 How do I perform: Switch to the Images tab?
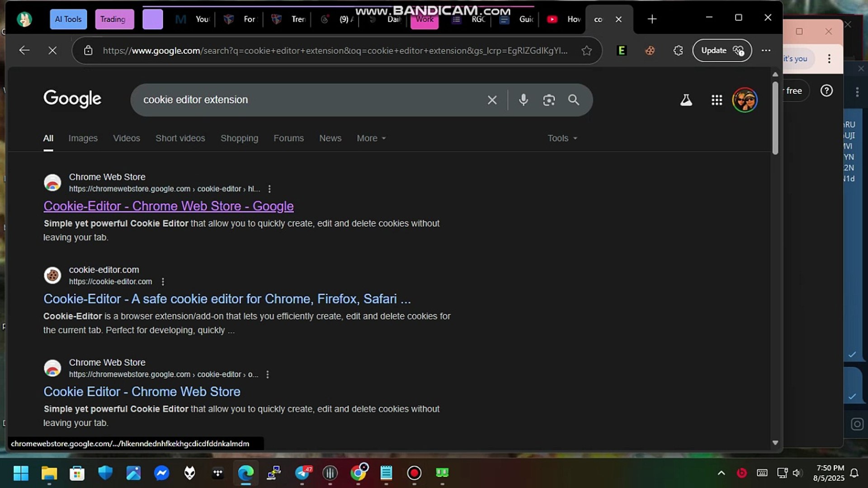[83, 138]
